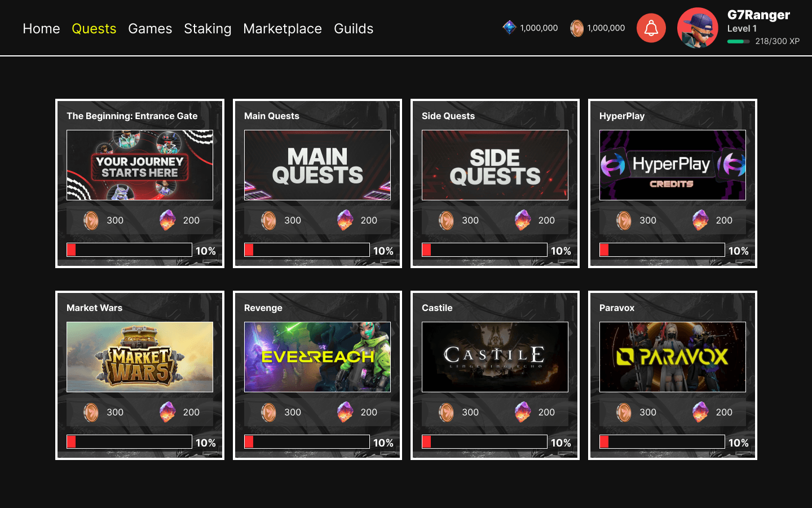812x508 pixels.
Task: Click the crystal icon on HyperPlay card
Action: click(x=700, y=220)
